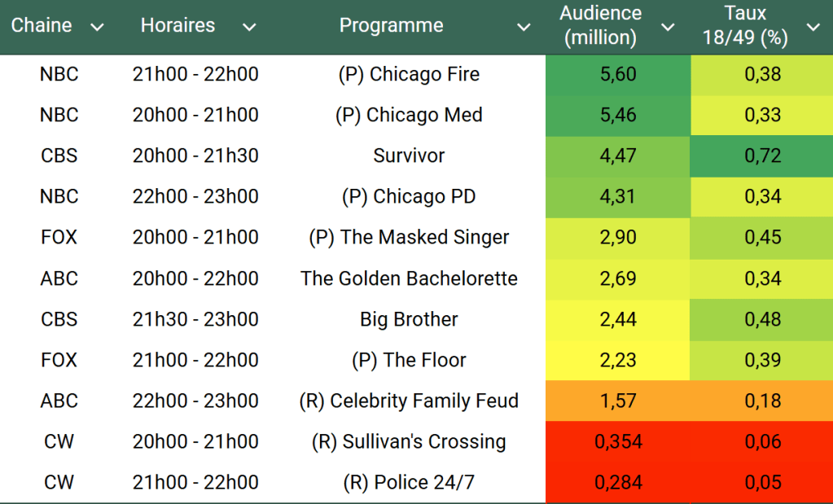Select the yellow 2,23 audience cell

[x=617, y=360]
